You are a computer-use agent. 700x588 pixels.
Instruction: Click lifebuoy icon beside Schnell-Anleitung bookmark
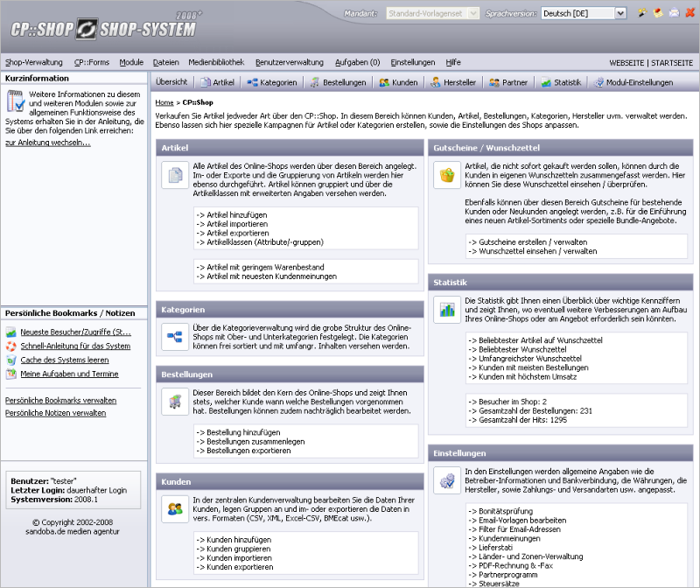pos(11,346)
